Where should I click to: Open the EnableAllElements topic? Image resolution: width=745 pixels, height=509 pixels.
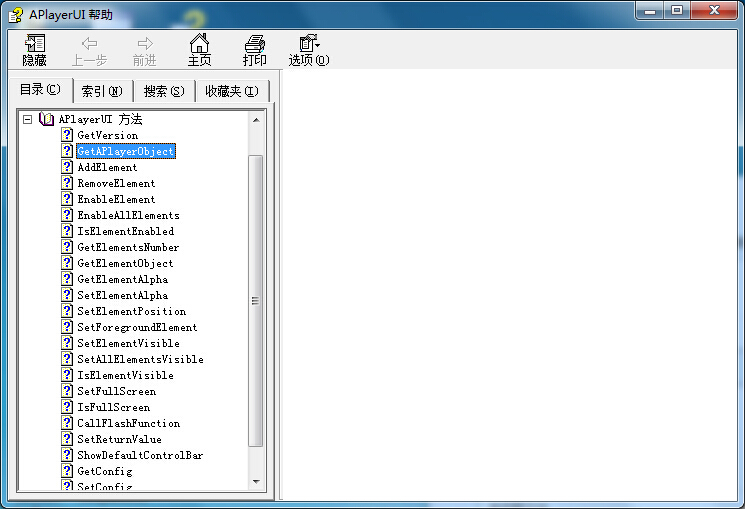pyautogui.click(x=129, y=215)
